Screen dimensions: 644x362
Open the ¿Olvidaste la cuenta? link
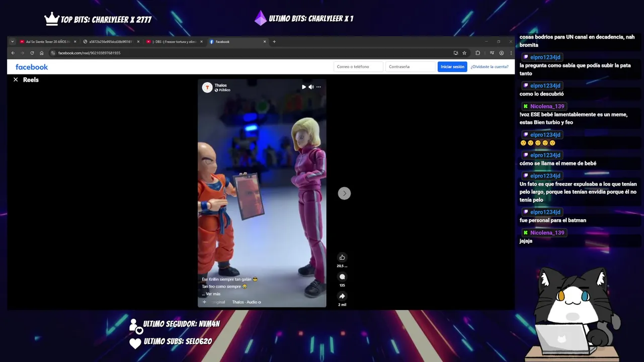coord(490,66)
